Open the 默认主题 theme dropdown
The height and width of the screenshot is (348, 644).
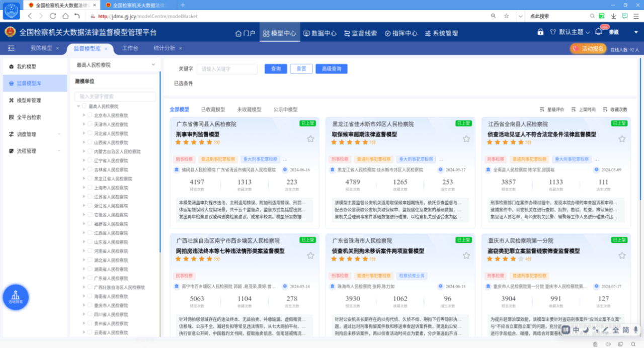[x=570, y=32]
